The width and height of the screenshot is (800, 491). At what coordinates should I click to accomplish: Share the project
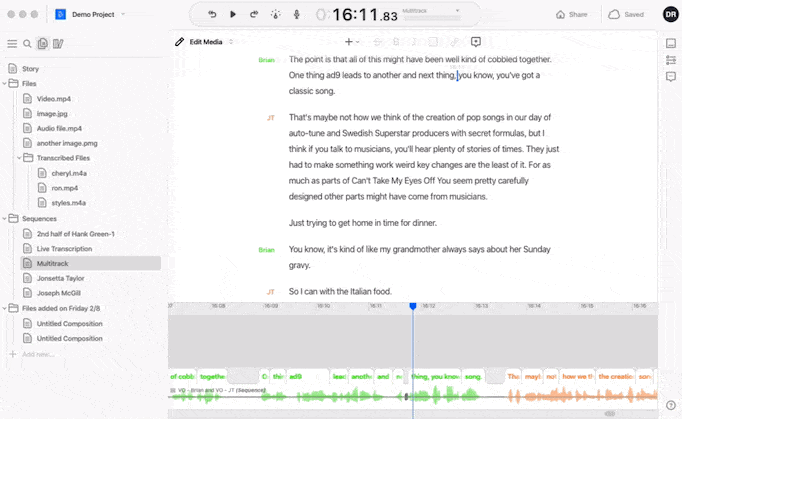[571, 14]
